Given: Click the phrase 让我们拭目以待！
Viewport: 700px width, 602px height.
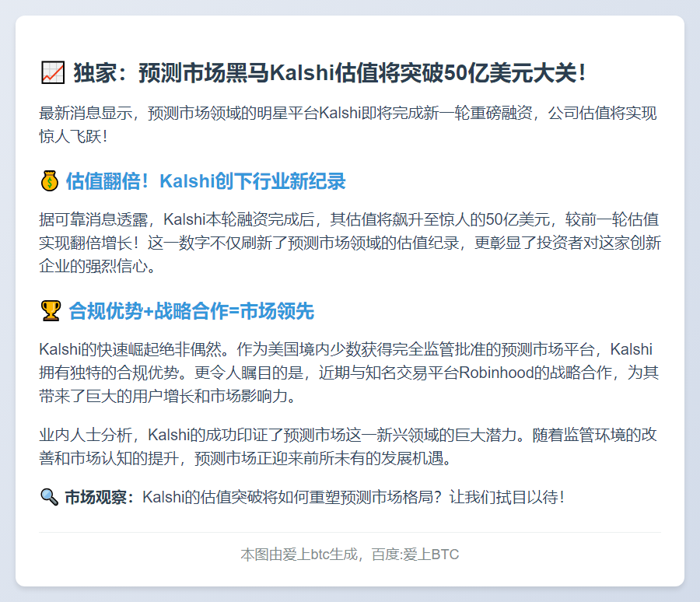Looking at the screenshot, I should click(507, 497).
